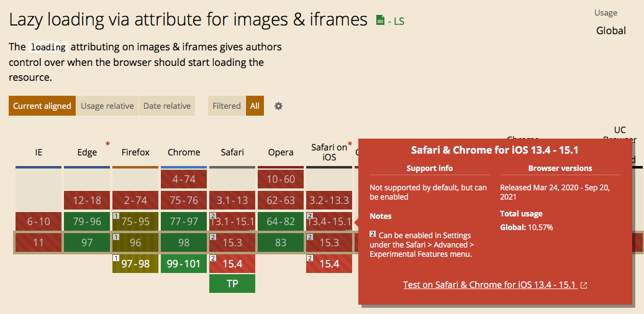Select the Safari on iOS 15.3 cell
644x314 pixels.
[329, 242]
